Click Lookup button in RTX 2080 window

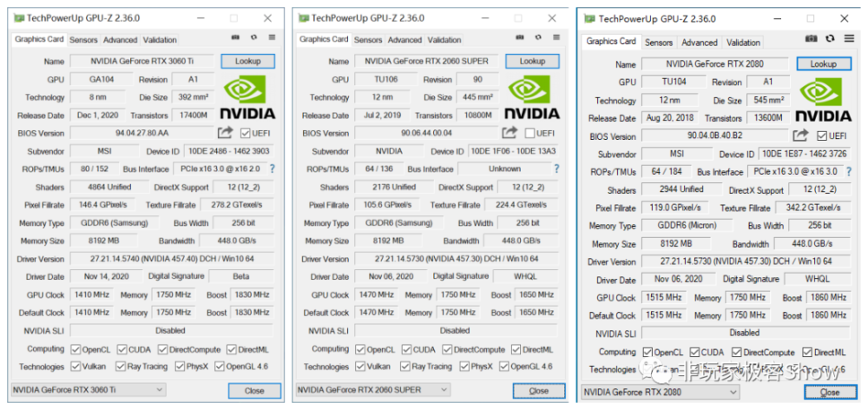click(x=824, y=63)
